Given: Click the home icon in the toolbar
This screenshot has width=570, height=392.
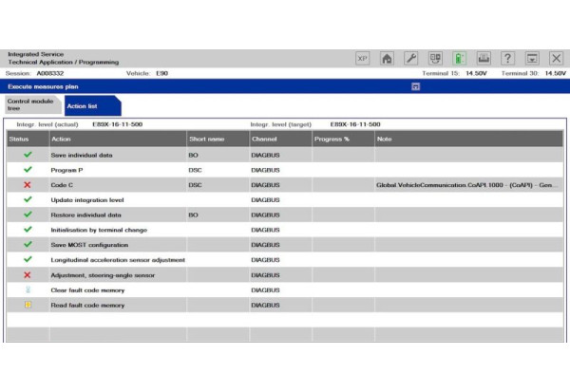Looking at the screenshot, I should 387,58.
